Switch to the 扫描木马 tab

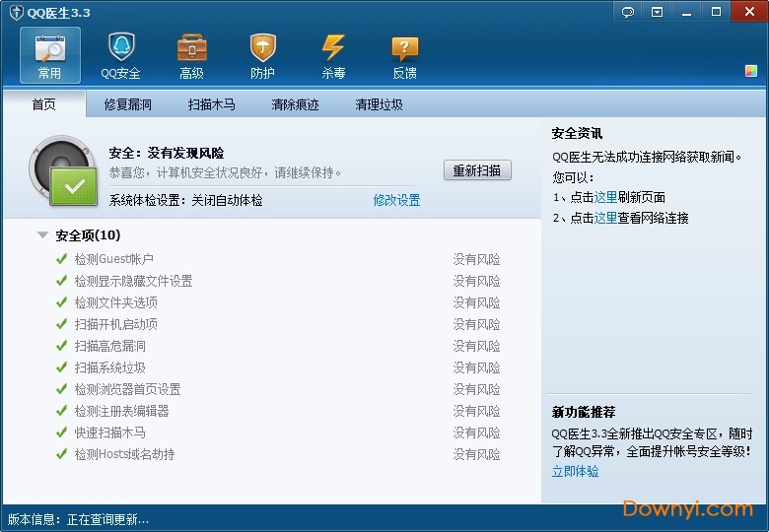click(212, 104)
